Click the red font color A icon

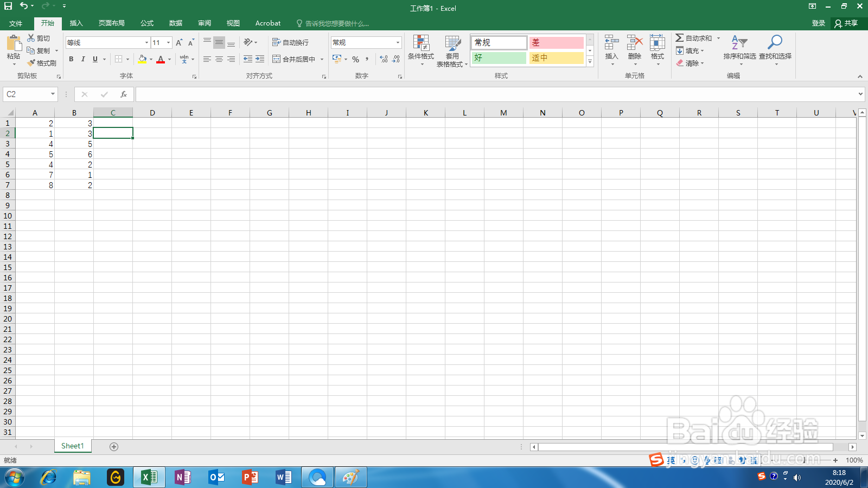pyautogui.click(x=161, y=59)
